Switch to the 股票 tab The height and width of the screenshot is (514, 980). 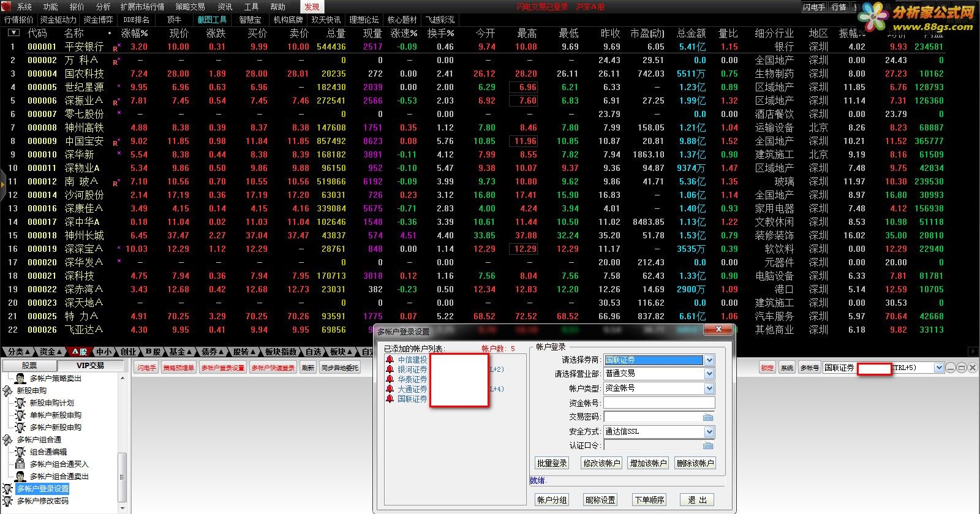click(29, 365)
